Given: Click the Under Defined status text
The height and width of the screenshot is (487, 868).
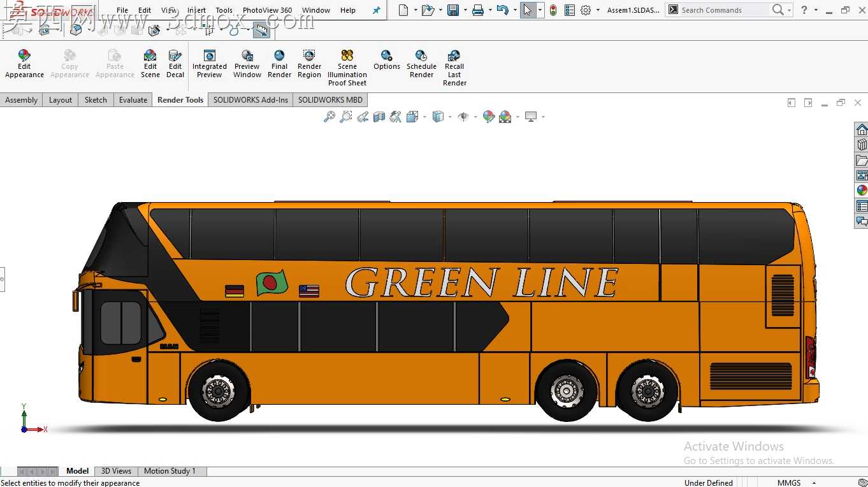Looking at the screenshot, I should click(x=708, y=483).
